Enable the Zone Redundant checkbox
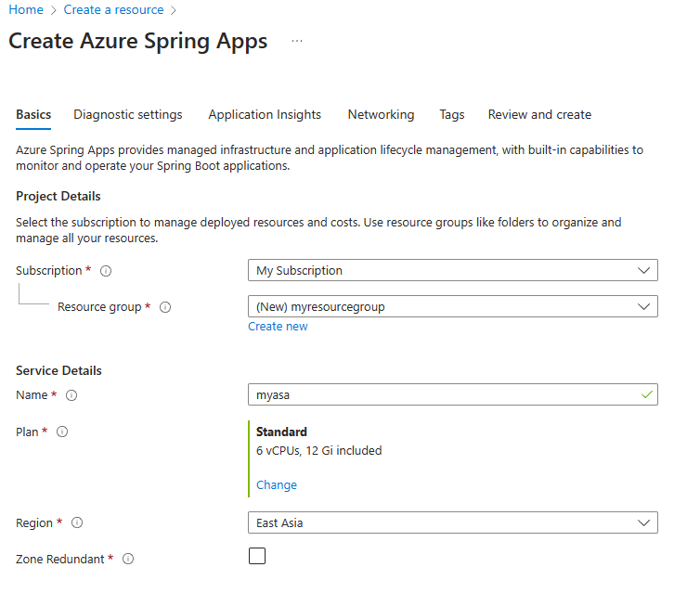700x606 pixels. [x=257, y=556]
